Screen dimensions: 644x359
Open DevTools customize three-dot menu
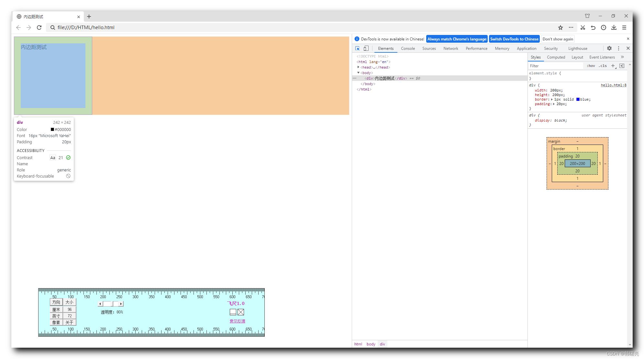(x=618, y=49)
